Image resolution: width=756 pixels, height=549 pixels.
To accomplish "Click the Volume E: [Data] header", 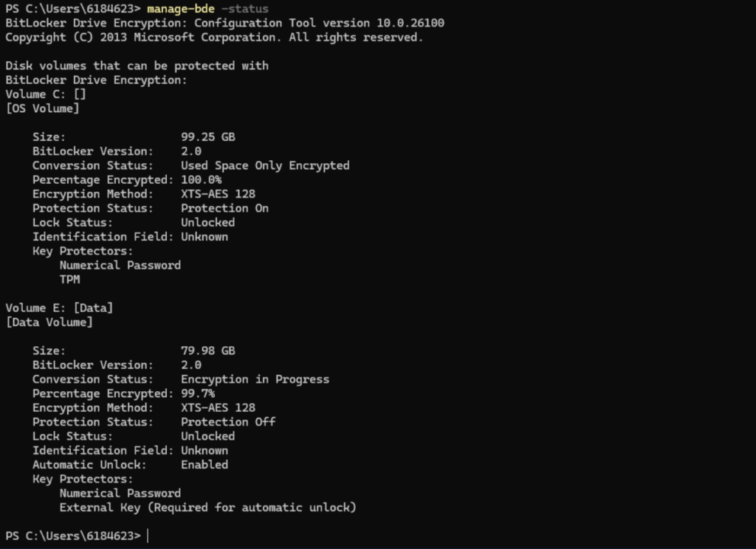I will pyautogui.click(x=59, y=308).
